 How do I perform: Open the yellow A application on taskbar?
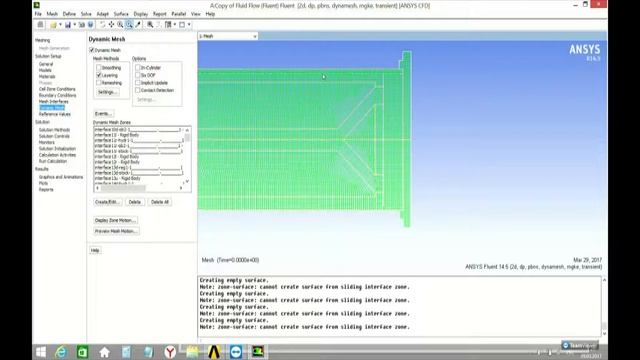point(214,352)
